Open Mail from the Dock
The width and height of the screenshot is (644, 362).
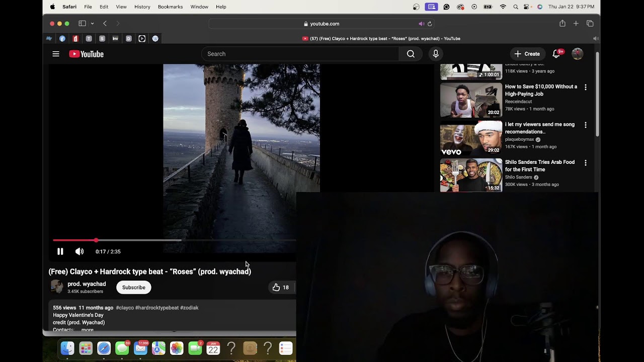pyautogui.click(x=140, y=348)
